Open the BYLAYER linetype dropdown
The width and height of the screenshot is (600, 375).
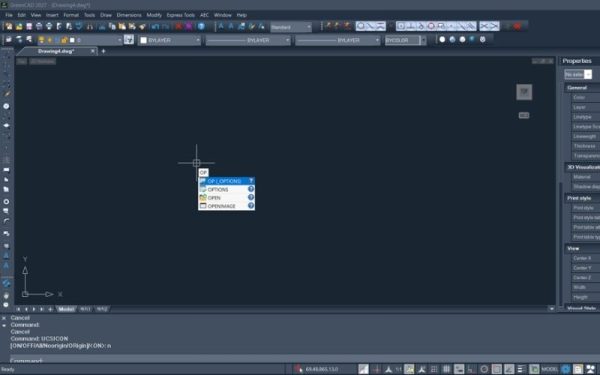click(287, 40)
